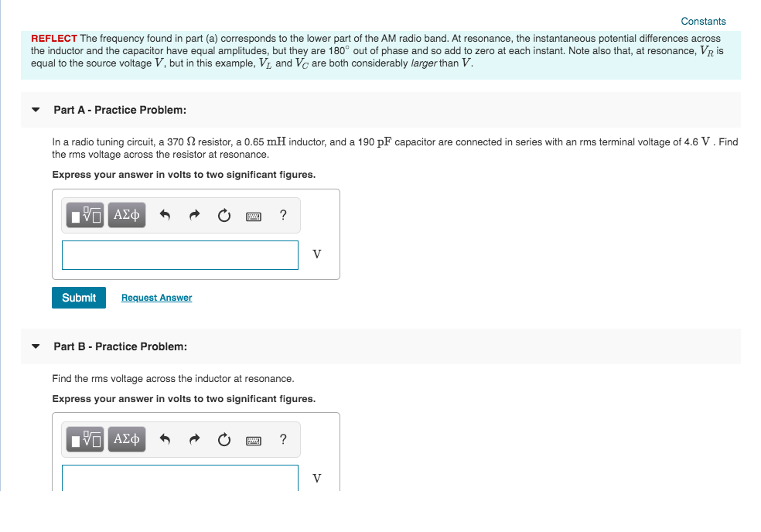
Task: Open the Greek symbols ΑΣφ palette in Part A
Action: [x=126, y=215]
